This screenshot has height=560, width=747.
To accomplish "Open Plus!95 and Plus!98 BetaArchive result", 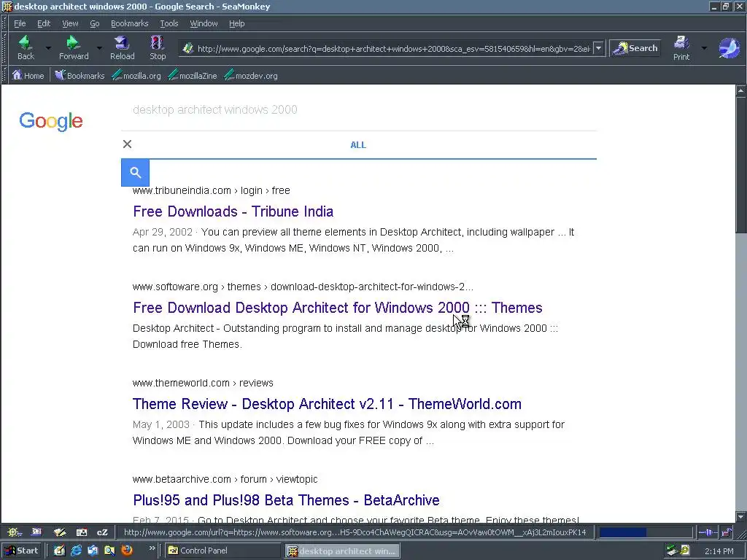I will pos(286,500).
